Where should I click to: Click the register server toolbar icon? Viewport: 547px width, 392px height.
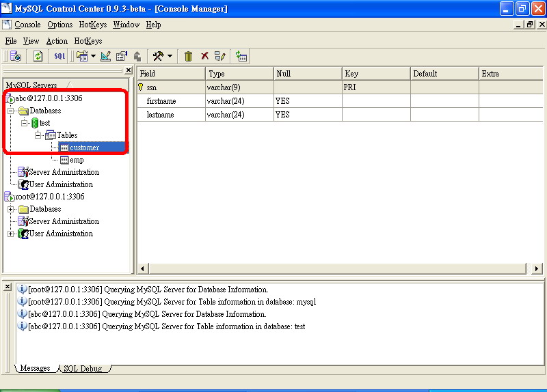pyautogui.click(x=16, y=56)
